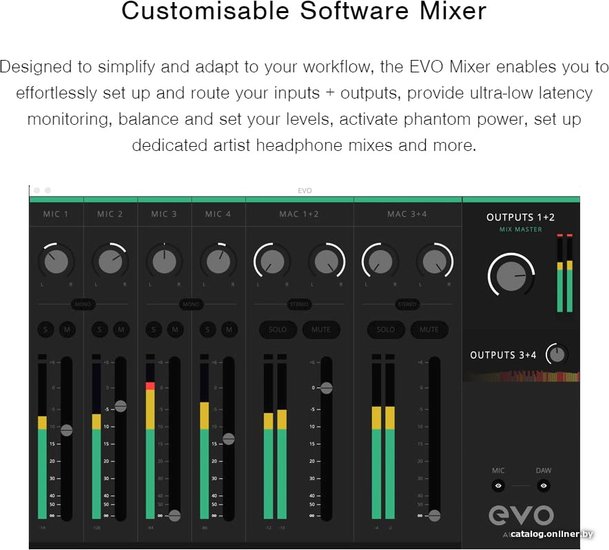Select the OUTPUTS 1+2 mix master panel
609x550 pixels.
coord(521,265)
